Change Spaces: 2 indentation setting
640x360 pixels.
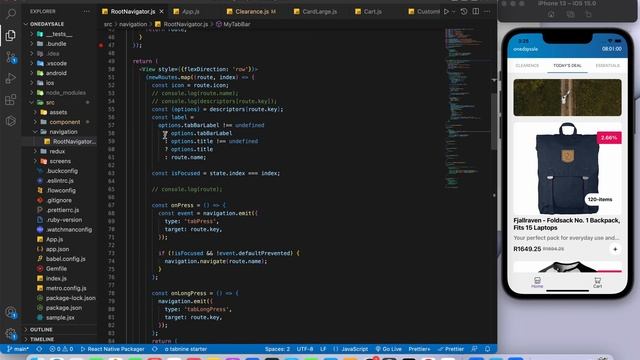pyautogui.click(x=277, y=349)
